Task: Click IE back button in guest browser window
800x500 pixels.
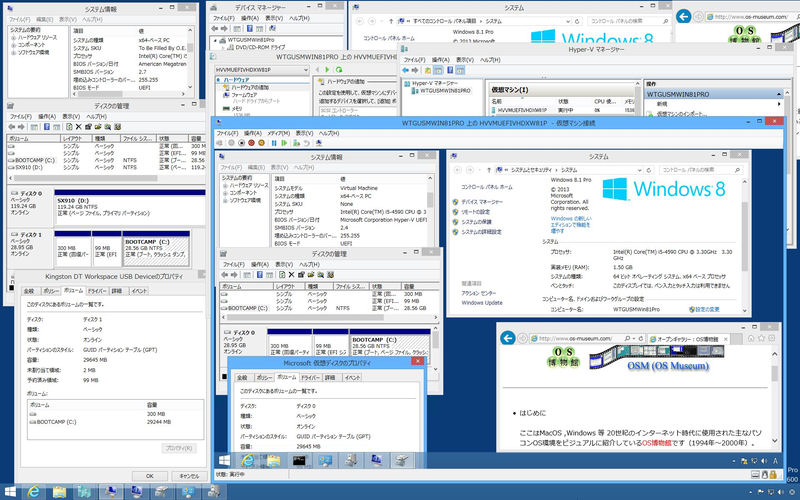Action: click(x=508, y=338)
